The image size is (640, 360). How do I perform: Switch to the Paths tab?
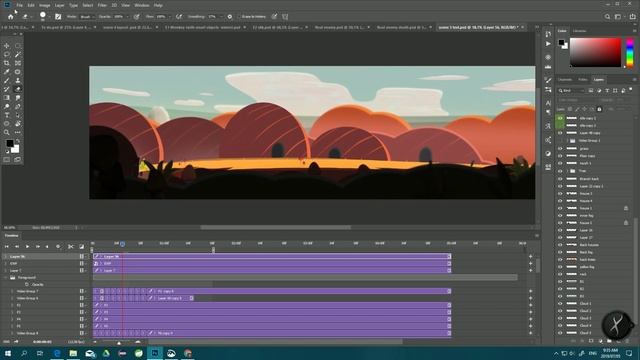[583, 80]
